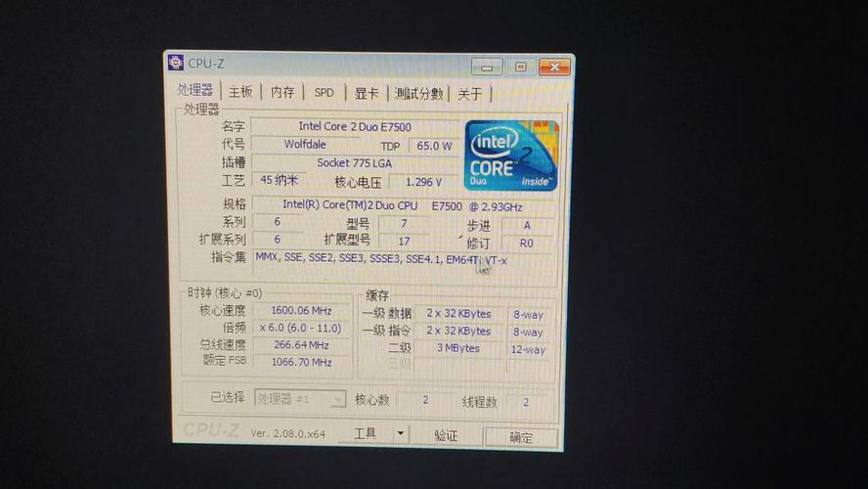This screenshot has height=489, width=868.
Task: Open the 关于 tab
Action: [x=469, y=94]
